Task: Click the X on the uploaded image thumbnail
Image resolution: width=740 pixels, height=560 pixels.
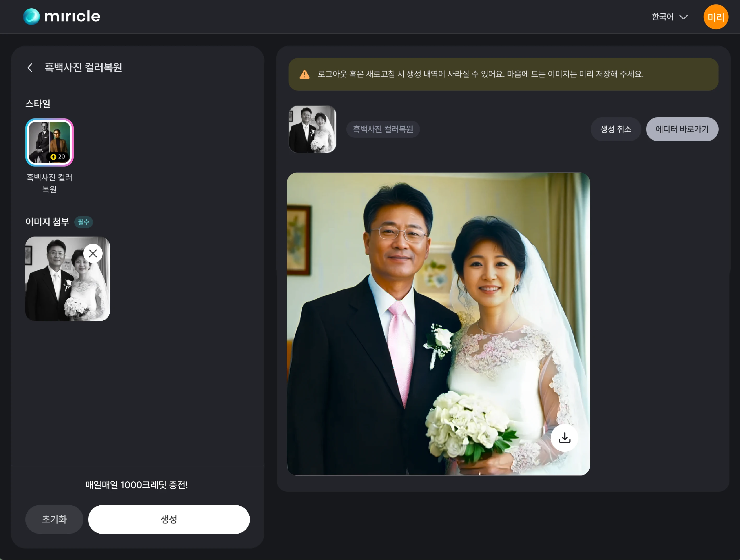Action: pyautogui.click(x=93, y=253)
